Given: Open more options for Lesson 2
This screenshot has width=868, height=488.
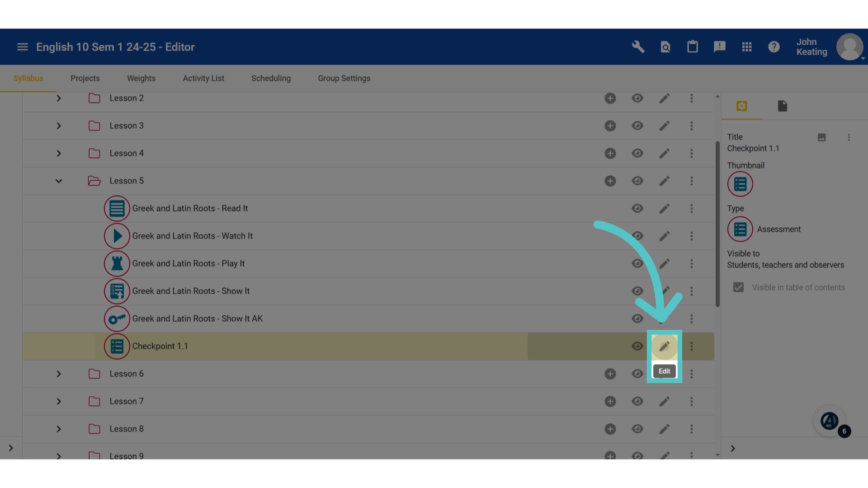Looking at the screenshot, I should (x=692, y=98).
